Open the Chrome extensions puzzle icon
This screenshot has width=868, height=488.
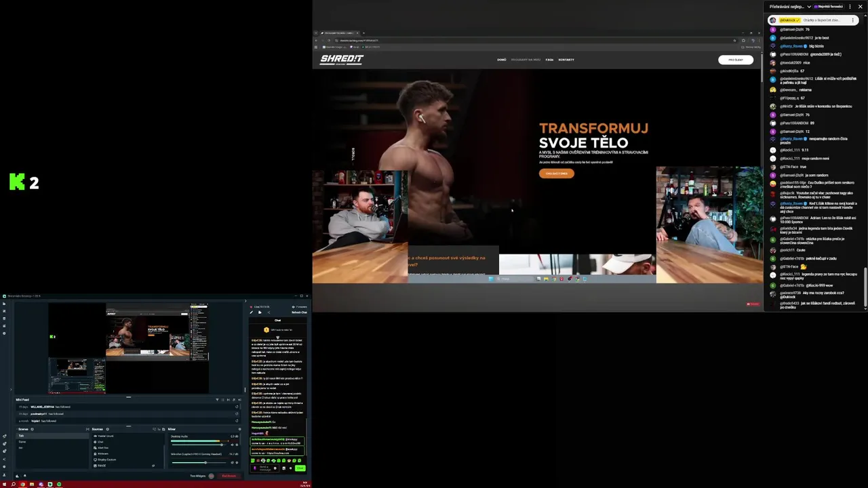click(x=744, y=41)
